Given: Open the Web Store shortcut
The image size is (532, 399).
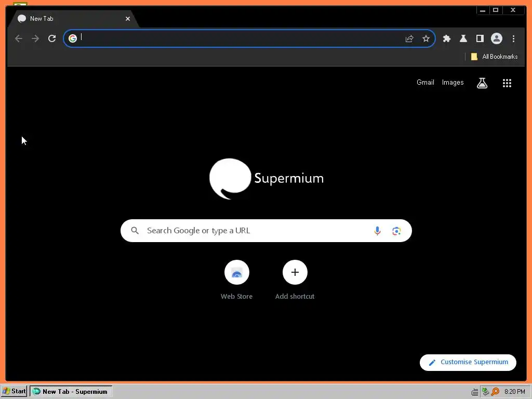Looking at the screenshot, I should [x=236, y=280].
